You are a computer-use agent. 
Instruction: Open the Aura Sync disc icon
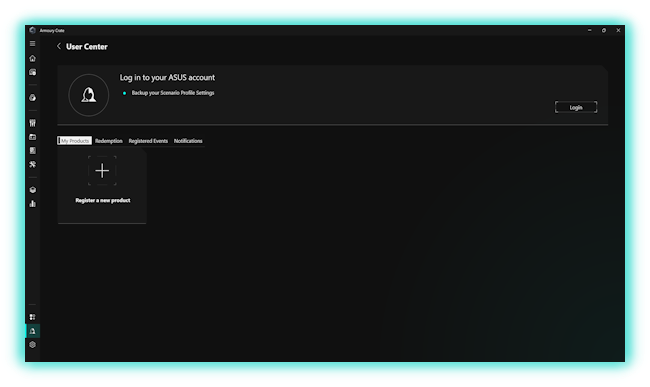[33, 98]
